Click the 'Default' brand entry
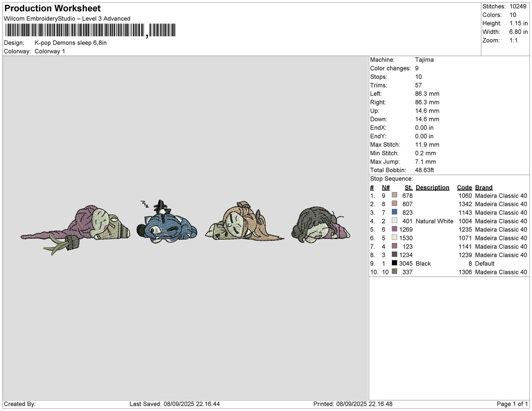This screenshot has height=411, width=532. click(x=485, y=263)
